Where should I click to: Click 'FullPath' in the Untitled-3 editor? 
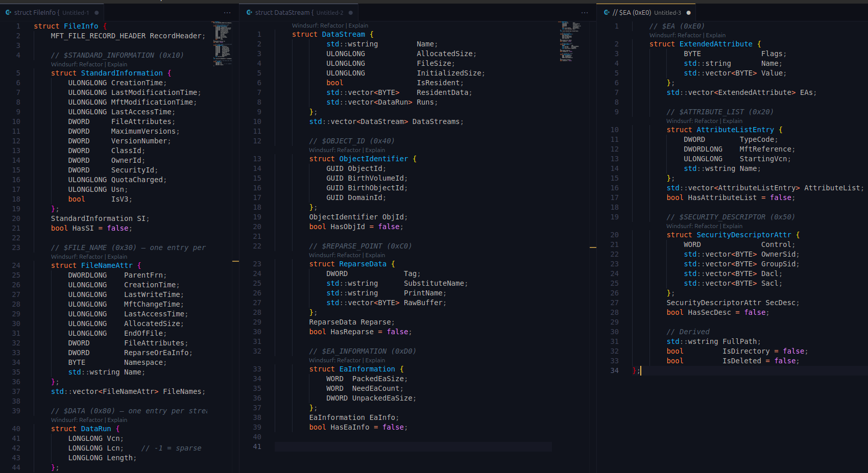739,341
